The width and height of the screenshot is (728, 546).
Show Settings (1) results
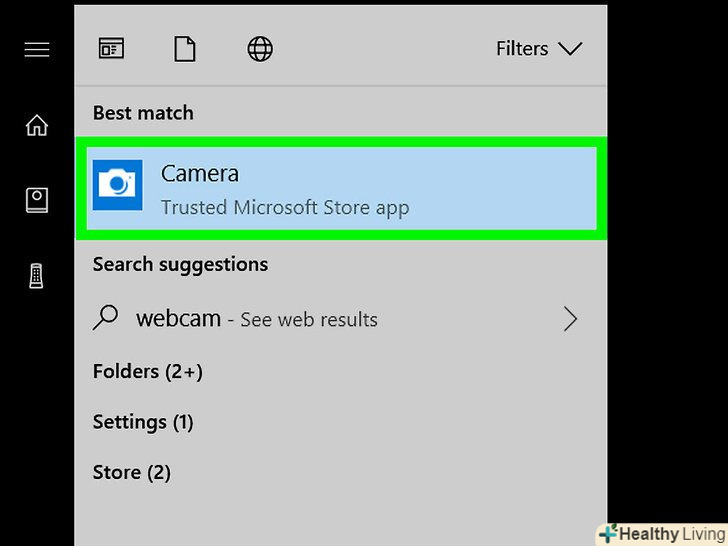[x=143, y=422]
